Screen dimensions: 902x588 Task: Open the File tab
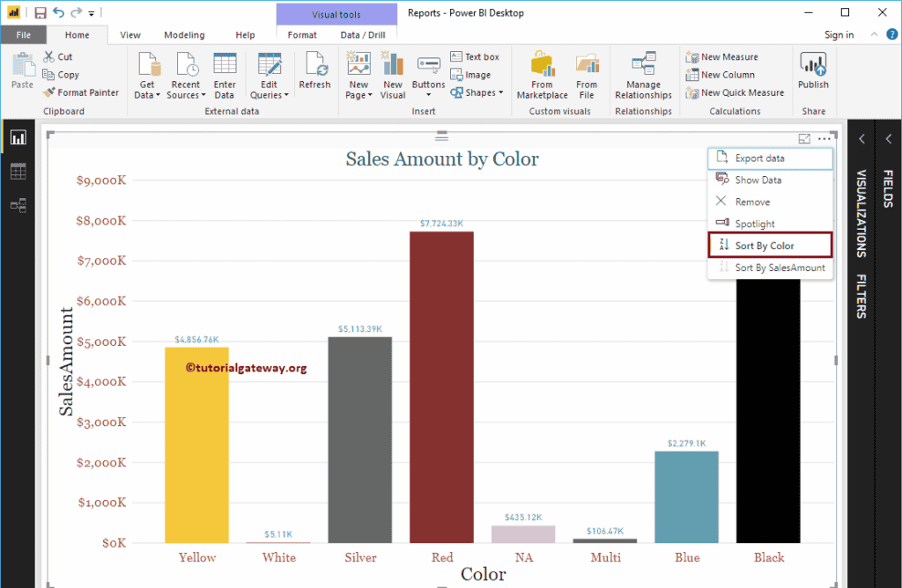tap(24, 35)
